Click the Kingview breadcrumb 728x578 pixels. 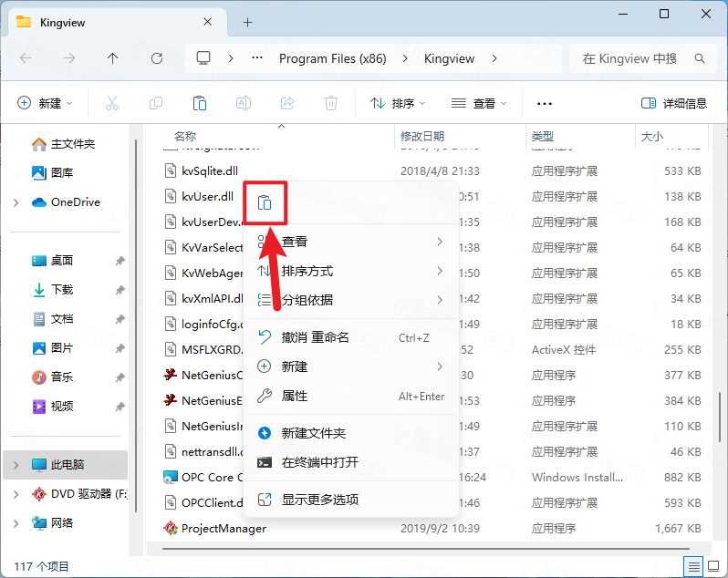pos(449,58)
